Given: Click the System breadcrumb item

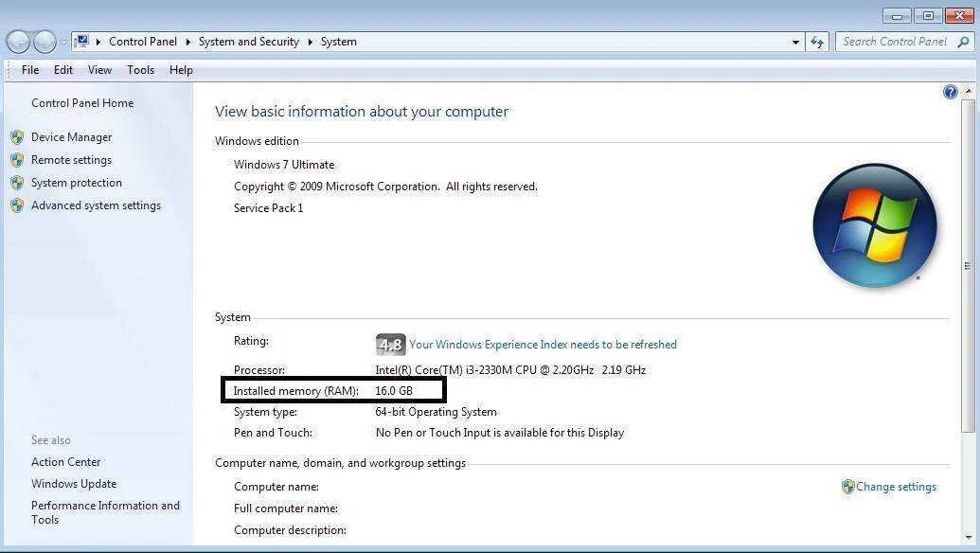Looking at the screenshot, I should (339, 42).
